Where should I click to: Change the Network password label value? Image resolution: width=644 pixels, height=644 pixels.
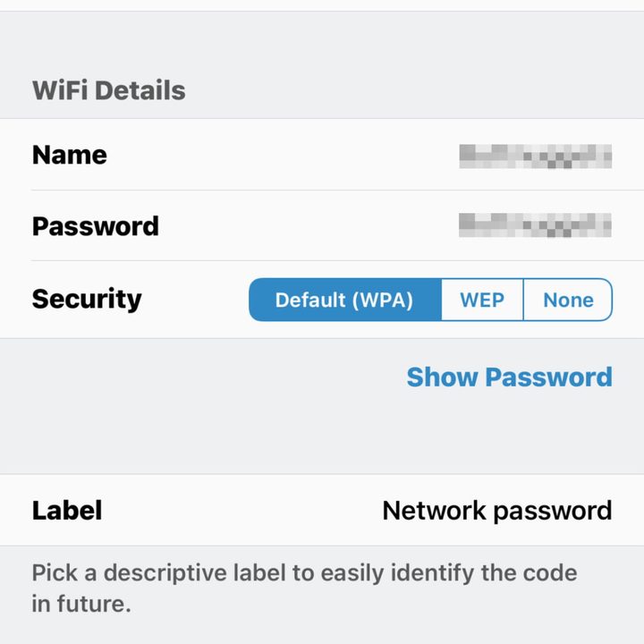pos(496,511)
